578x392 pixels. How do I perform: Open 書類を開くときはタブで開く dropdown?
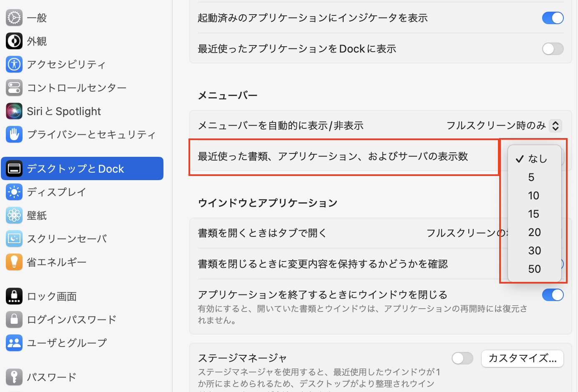click(x=463, y=233)
